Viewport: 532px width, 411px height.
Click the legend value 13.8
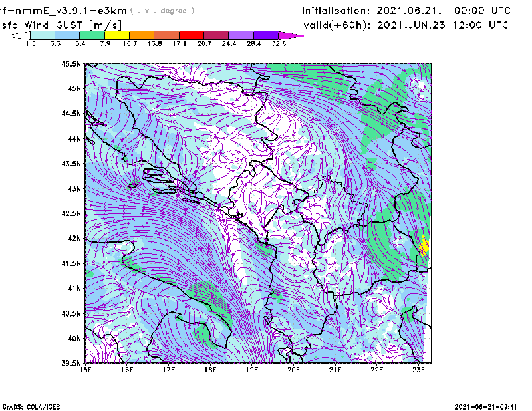point(155,43)
